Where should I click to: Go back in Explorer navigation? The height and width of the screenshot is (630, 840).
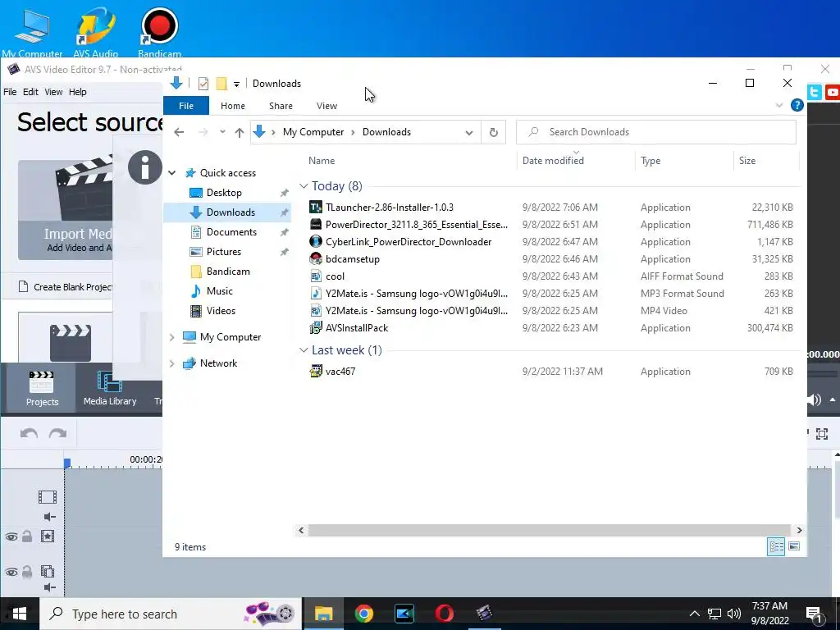(x=179, y=132)
